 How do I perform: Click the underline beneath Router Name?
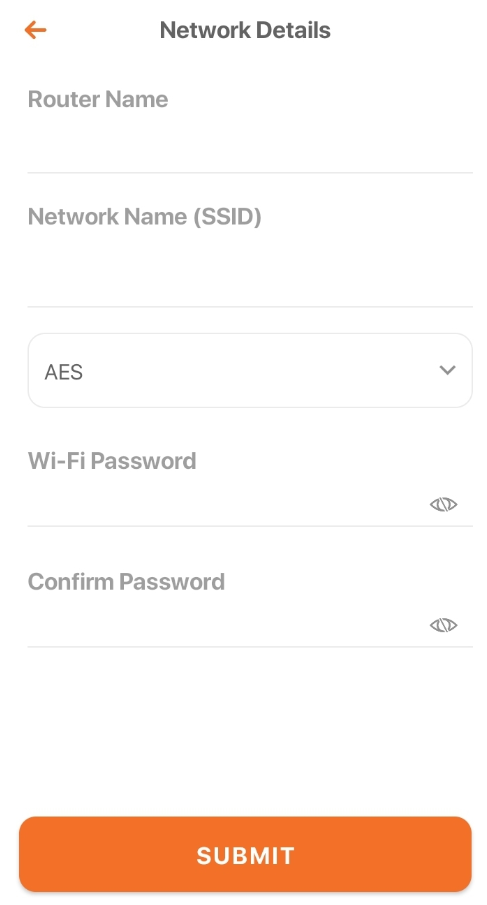coord(250,172)
